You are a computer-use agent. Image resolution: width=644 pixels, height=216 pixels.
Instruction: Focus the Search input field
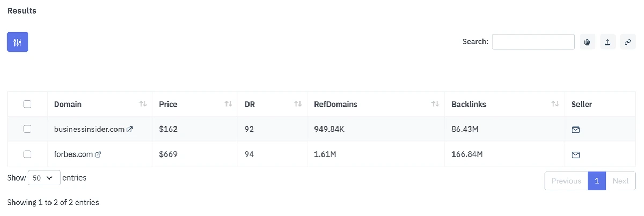(533, 42)
